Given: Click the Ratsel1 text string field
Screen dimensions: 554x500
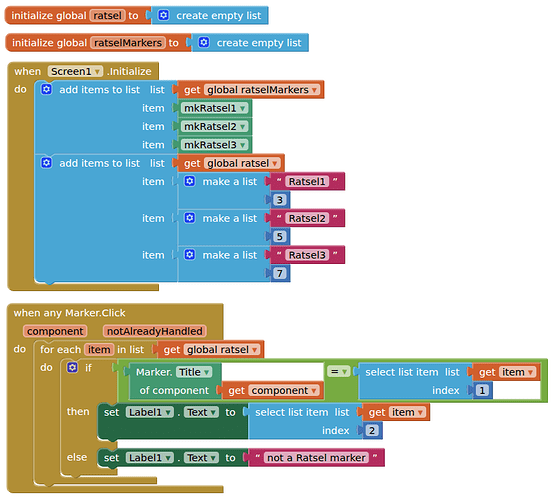Looking at the screenshot, I should [307, 181].
